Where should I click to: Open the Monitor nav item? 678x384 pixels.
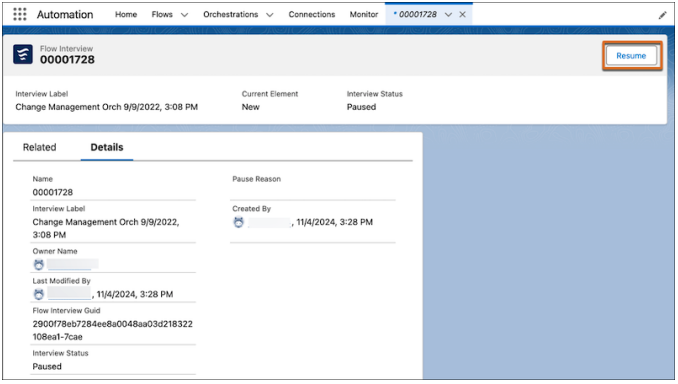point(364,14)
